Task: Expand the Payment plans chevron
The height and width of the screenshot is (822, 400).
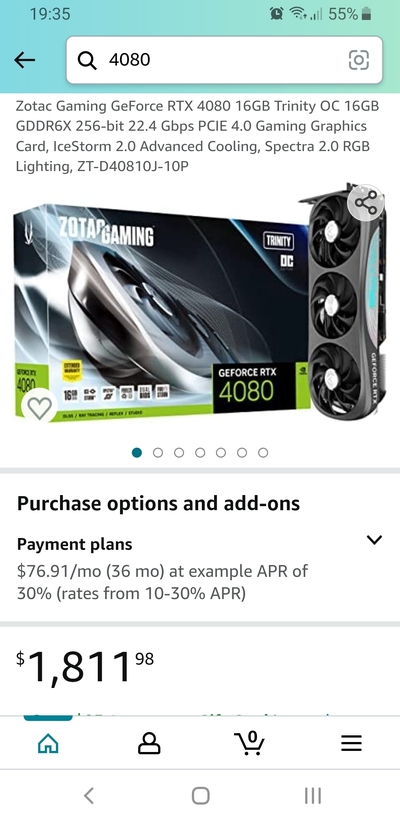Action: click(374, 540)
